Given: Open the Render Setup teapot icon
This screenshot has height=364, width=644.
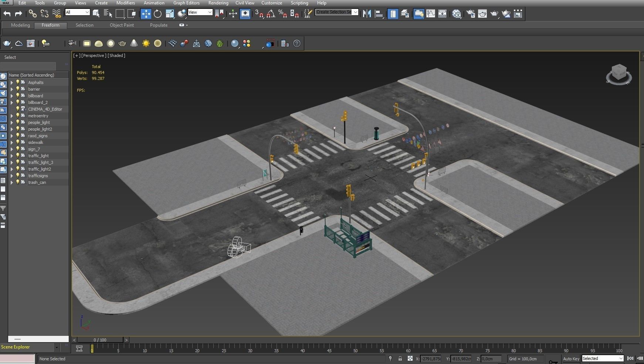Looking at the screenshot, I should point(470,14).
